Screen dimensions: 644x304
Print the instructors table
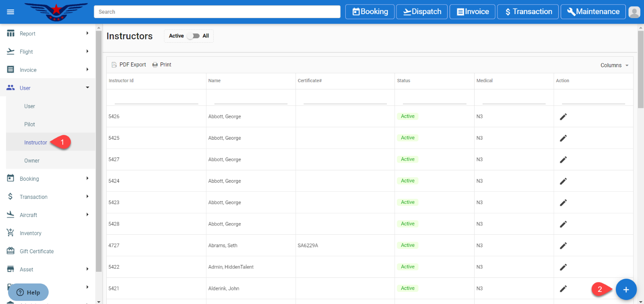pos(162,65)
